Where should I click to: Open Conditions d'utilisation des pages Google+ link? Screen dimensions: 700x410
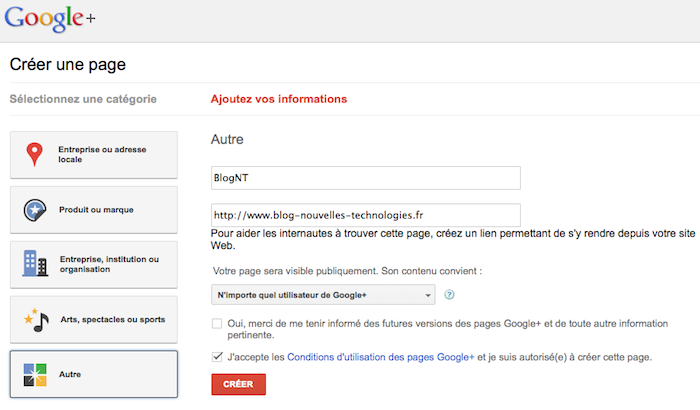pos(380,356)
